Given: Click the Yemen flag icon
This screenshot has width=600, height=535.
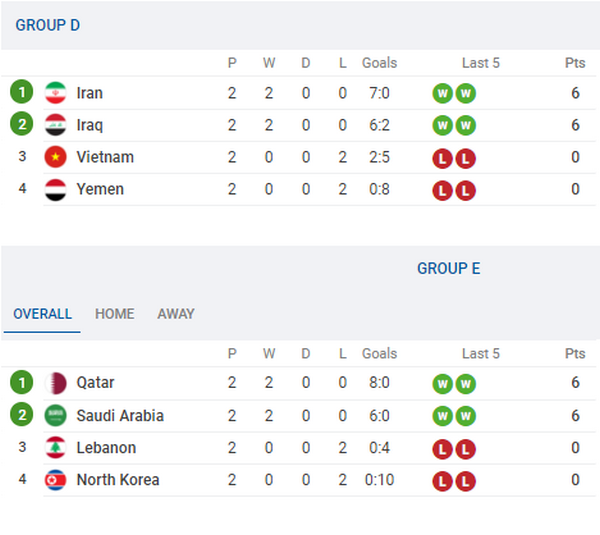Looking at the screenshot, I should pos(55,189).
